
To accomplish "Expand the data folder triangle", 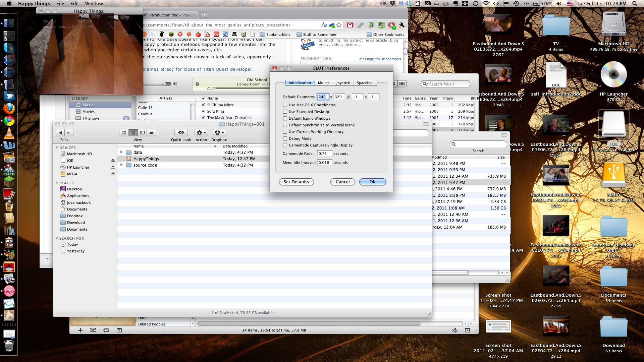I will 121,152.
